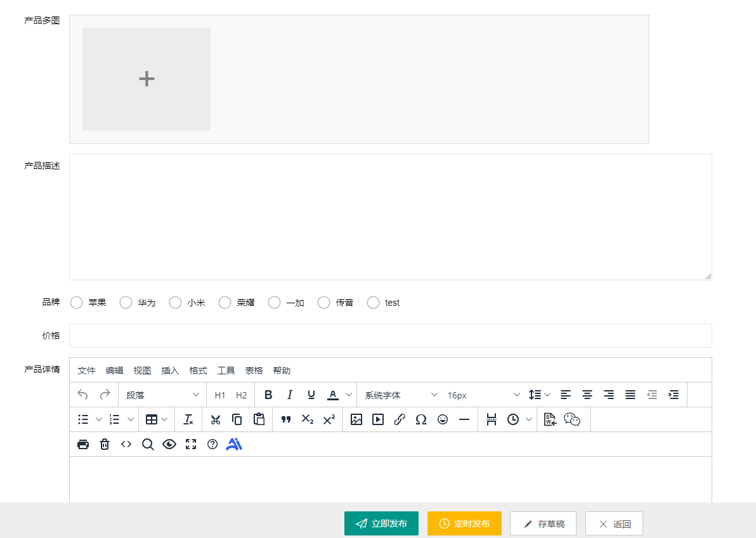Insert image into editor
Screen dimensions: 756x538
pos(356,419)
